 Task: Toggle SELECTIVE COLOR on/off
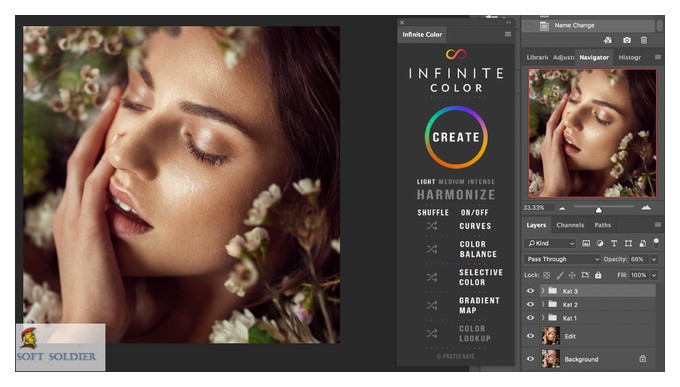click(481, 277)
